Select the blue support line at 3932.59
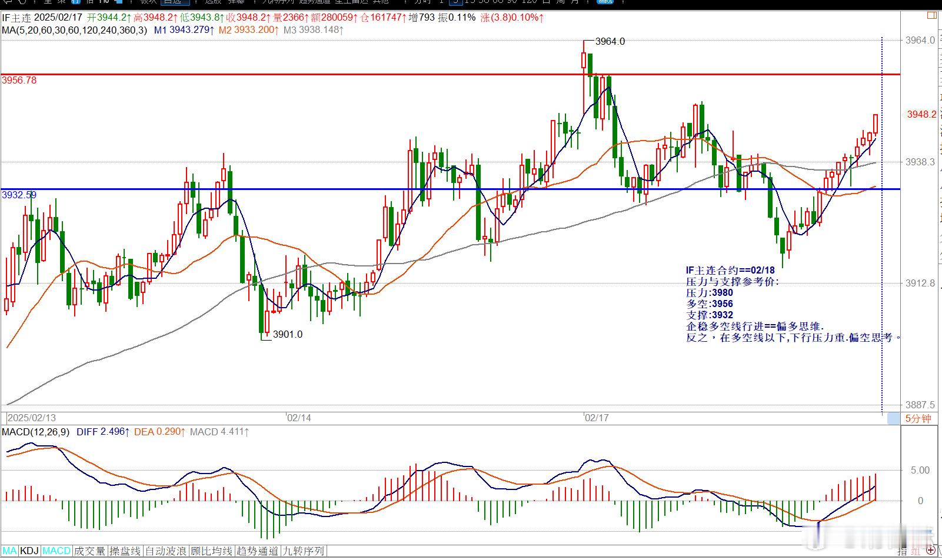Viewport: 942px width, 560px height. pyautogui.click(x=450, y=189)
